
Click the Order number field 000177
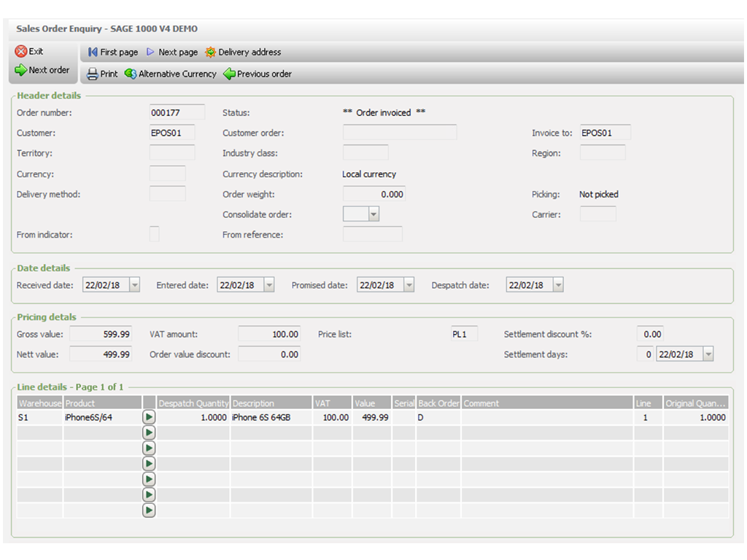177,112
